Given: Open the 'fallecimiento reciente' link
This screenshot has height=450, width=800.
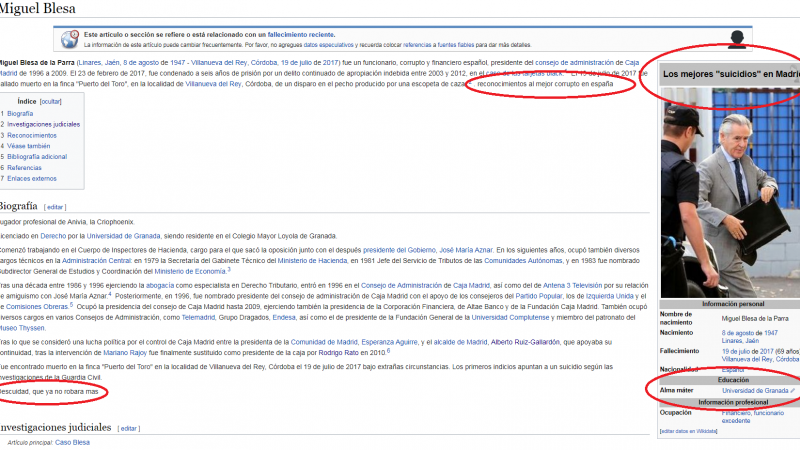Looking at the screenshot, I should tap(301, 35).
